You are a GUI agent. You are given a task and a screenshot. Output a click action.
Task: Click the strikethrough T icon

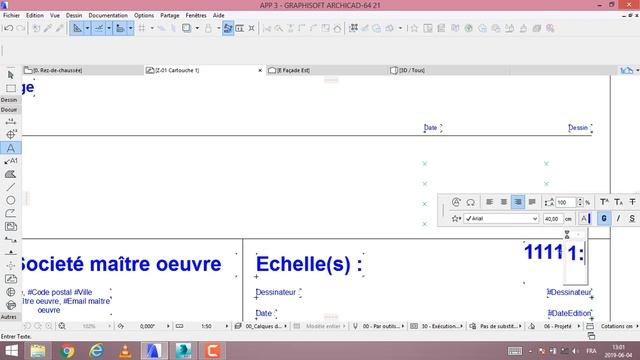632,202
